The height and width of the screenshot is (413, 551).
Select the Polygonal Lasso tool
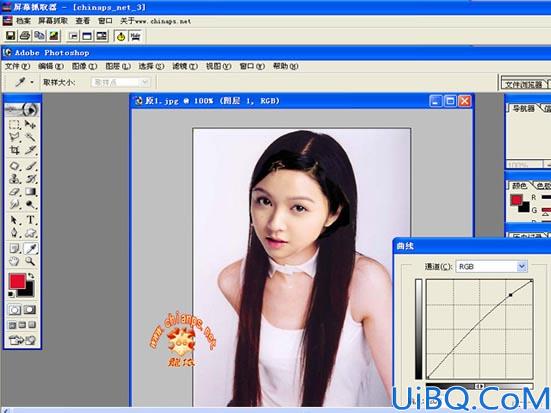pos(14,137)
